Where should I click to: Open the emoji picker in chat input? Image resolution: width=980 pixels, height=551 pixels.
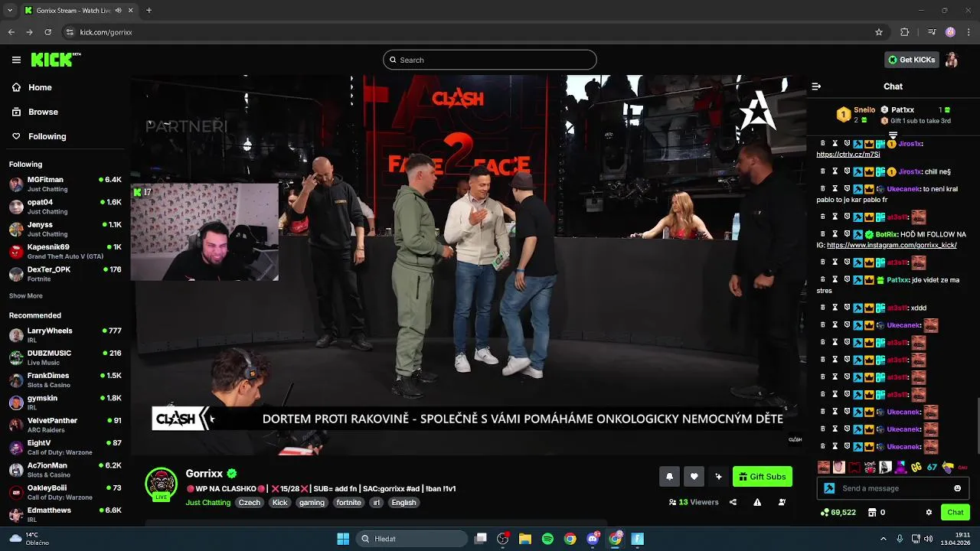tap(957, 488)
